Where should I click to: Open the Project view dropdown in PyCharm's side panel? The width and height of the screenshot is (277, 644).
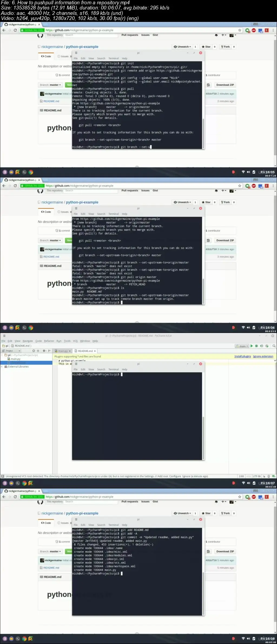pos(11,351)
